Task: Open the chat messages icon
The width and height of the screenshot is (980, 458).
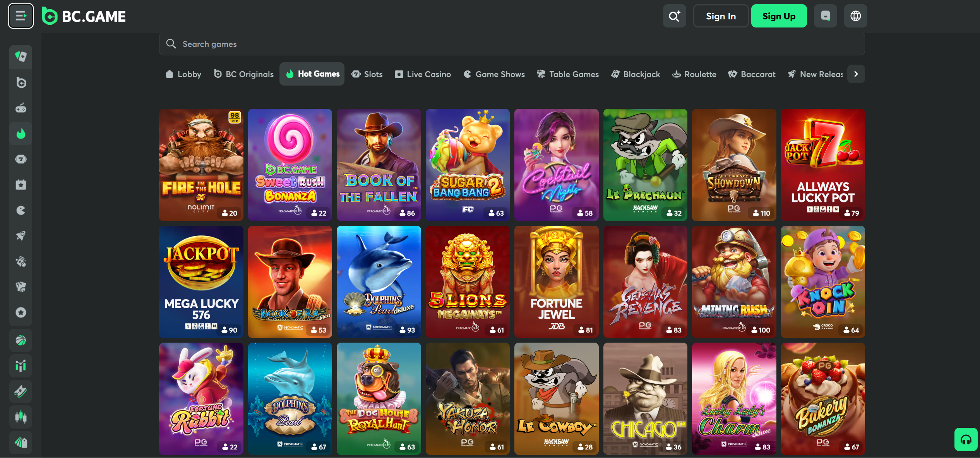Action: coord(825,16)
